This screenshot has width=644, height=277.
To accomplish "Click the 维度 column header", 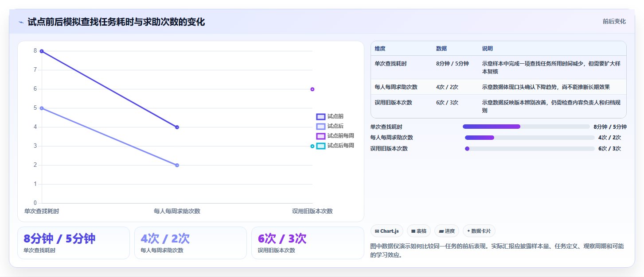I will [380, 49].
